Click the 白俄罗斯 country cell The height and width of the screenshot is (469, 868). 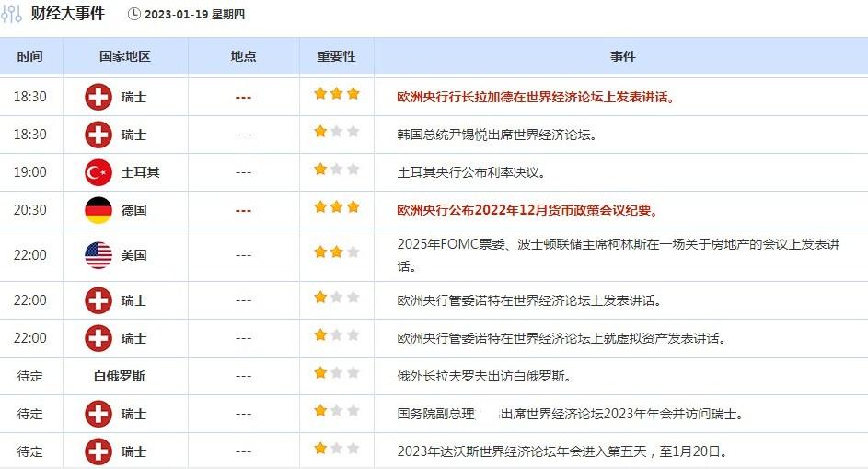pos(120,376)
